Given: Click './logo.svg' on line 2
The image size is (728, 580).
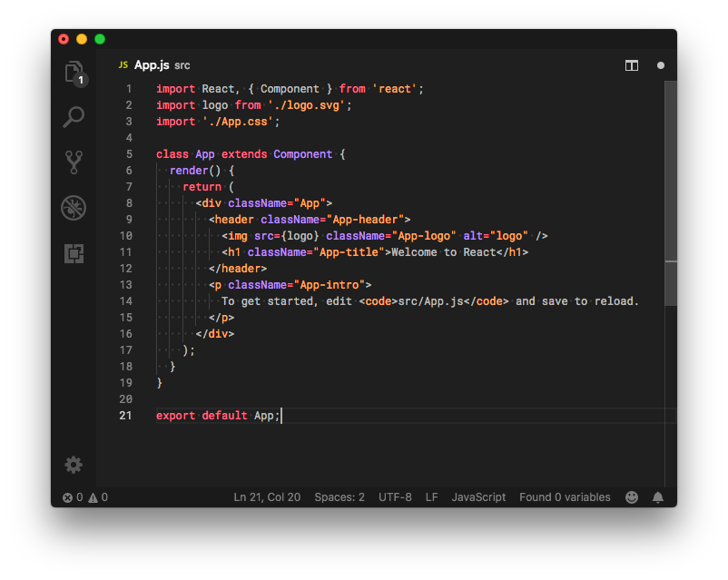Looking at the screenshot, I should pyautogui.click(x=307, y=105).
